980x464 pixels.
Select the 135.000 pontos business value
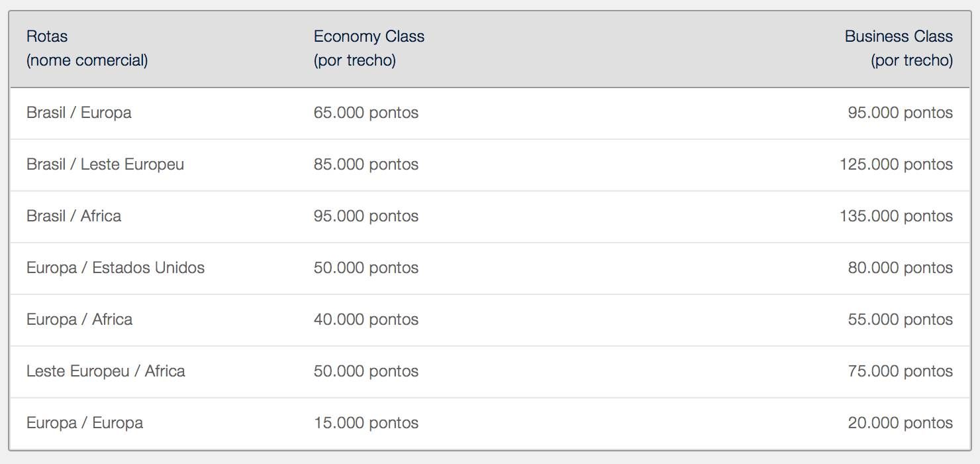coord(897,216)
